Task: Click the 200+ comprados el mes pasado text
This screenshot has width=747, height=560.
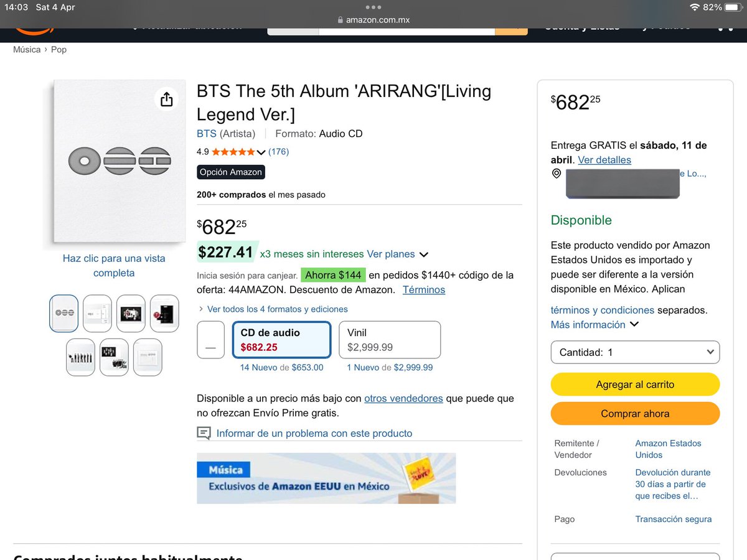Action: click(x=261, y=195)
